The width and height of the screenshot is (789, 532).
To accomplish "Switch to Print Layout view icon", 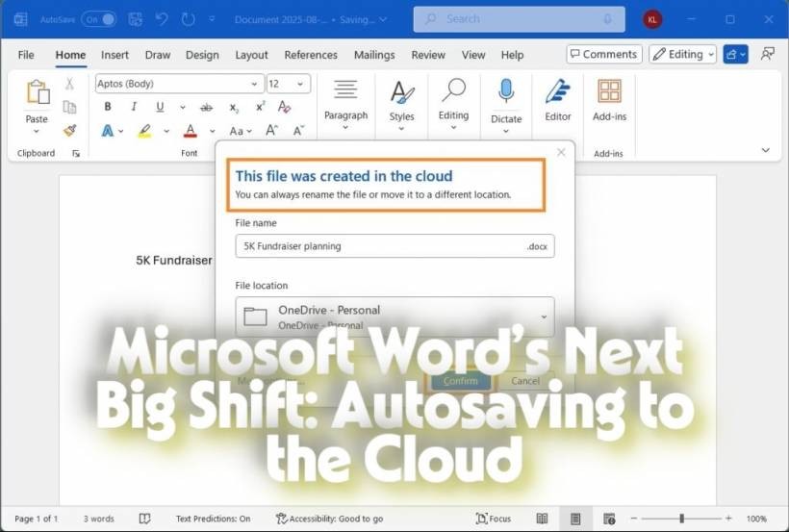I will pyautogui.click(x=575, y=519).
